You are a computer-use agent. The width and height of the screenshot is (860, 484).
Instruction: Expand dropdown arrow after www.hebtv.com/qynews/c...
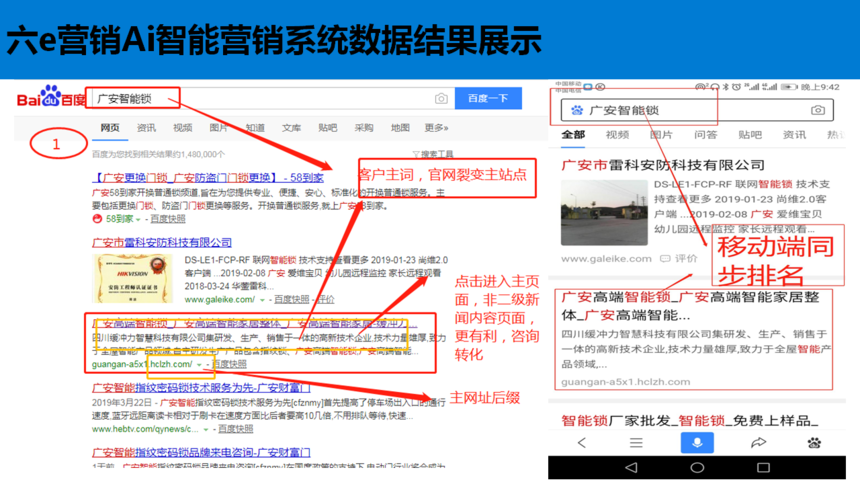206,429
